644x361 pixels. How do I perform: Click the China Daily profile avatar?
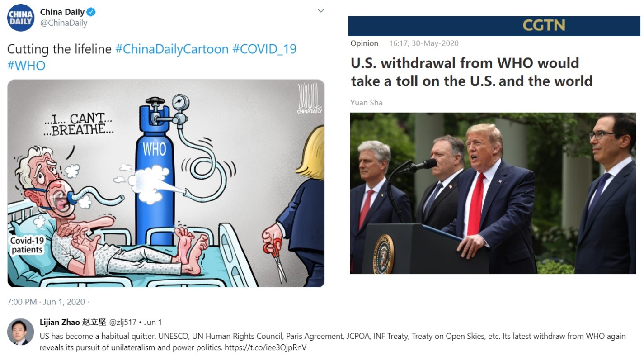click(x=21, y=18)
